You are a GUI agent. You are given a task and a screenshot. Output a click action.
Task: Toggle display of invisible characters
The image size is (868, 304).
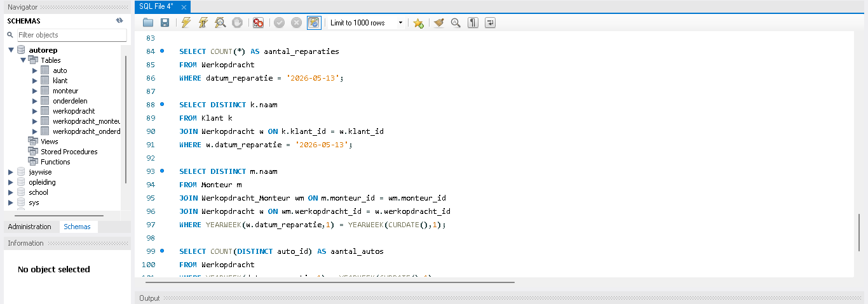click(x=473, y=23)
